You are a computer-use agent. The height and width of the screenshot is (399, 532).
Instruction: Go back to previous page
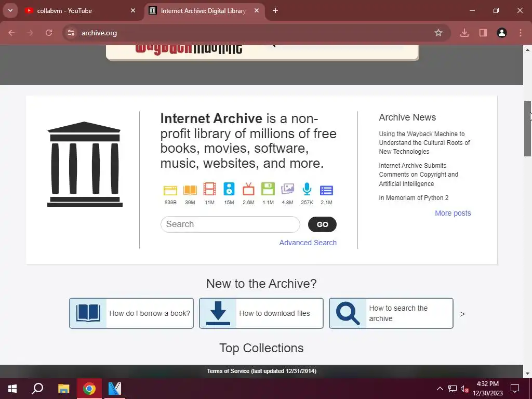(x=11, y=33)
